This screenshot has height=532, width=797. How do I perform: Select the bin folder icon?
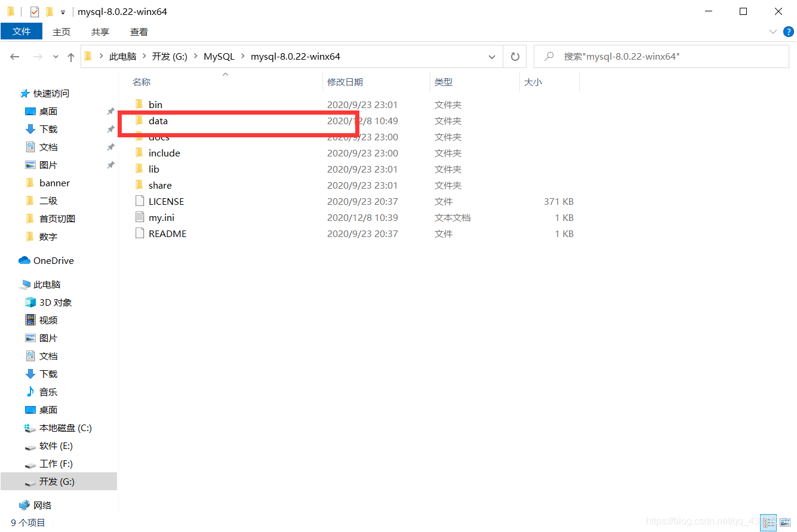139,104
